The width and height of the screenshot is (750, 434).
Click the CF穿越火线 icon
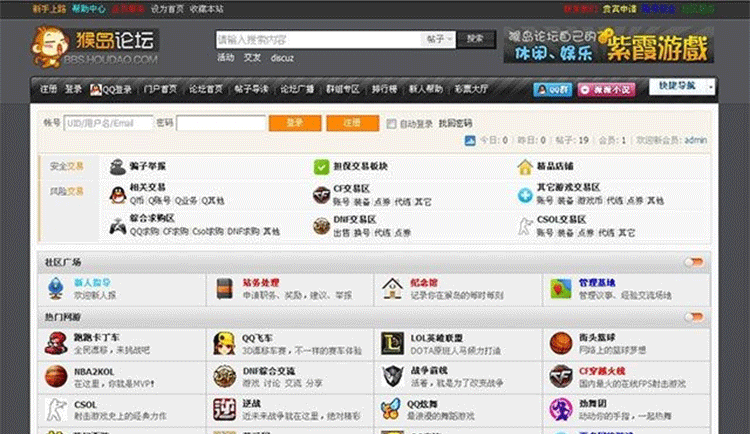[561, 377]
